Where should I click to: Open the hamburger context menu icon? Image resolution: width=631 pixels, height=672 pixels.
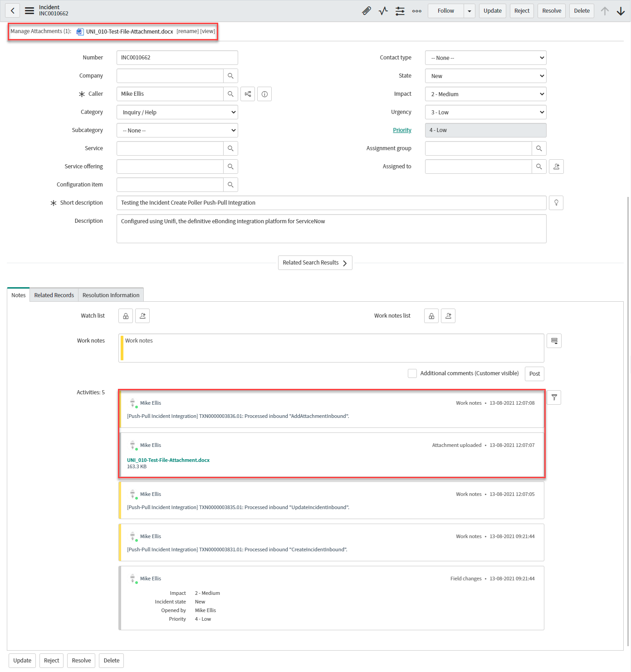click(29, 11)
